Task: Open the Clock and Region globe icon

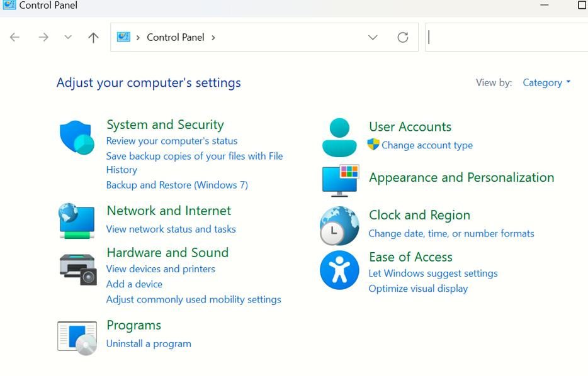Action: (339, 226)
